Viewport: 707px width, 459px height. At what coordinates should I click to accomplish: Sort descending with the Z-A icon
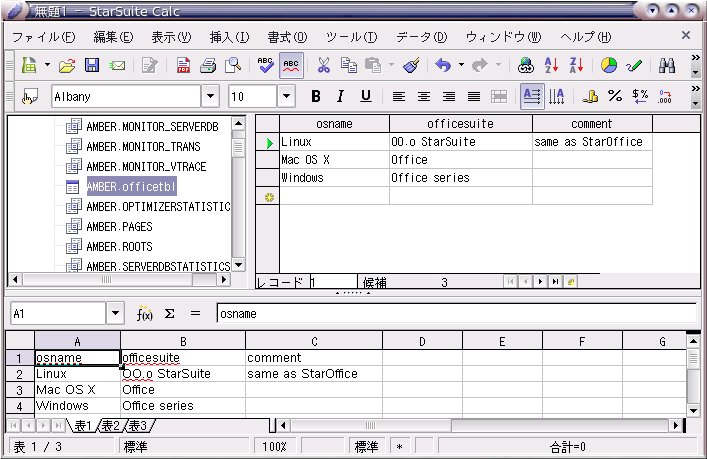click(x=576, y=66)
